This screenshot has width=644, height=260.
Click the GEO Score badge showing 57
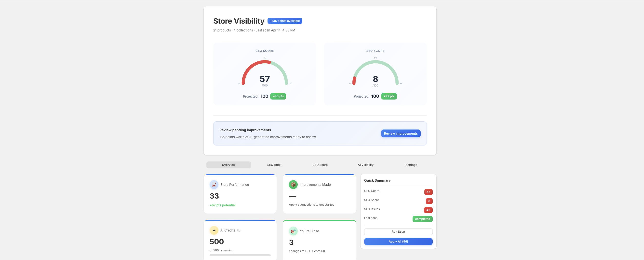click(428, 192)
